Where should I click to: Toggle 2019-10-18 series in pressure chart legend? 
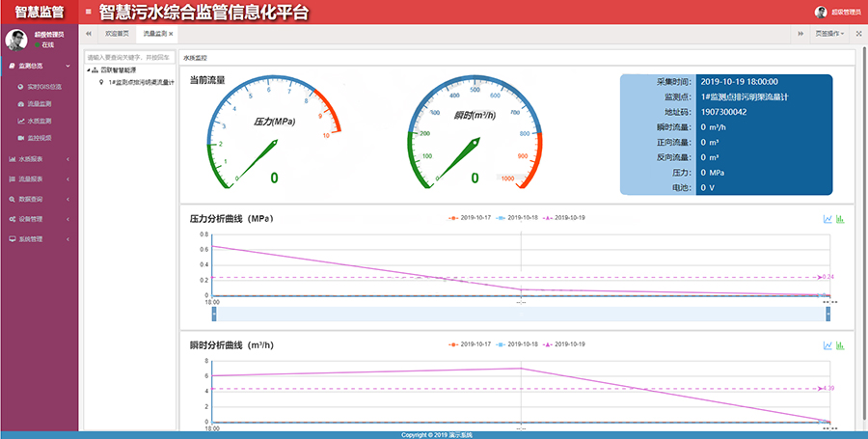(x=517, y=218)
